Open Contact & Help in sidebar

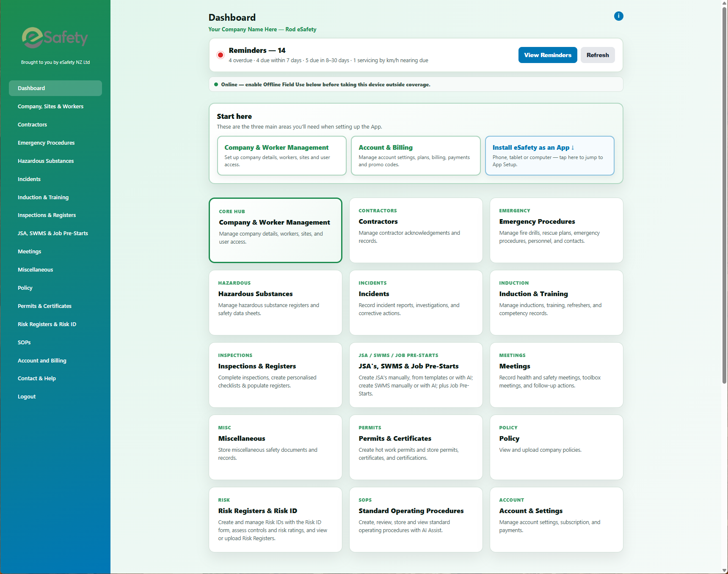[55, 378]
